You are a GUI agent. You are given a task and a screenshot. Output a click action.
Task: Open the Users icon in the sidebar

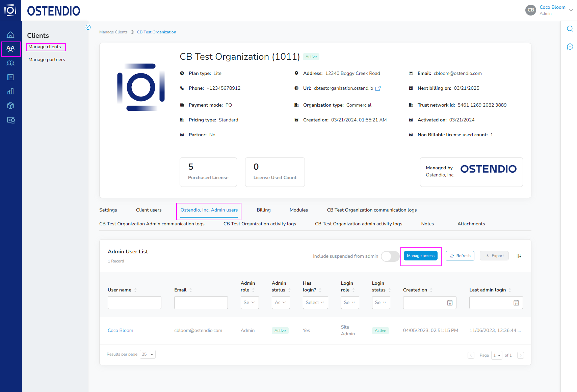[x=10, y=63]
